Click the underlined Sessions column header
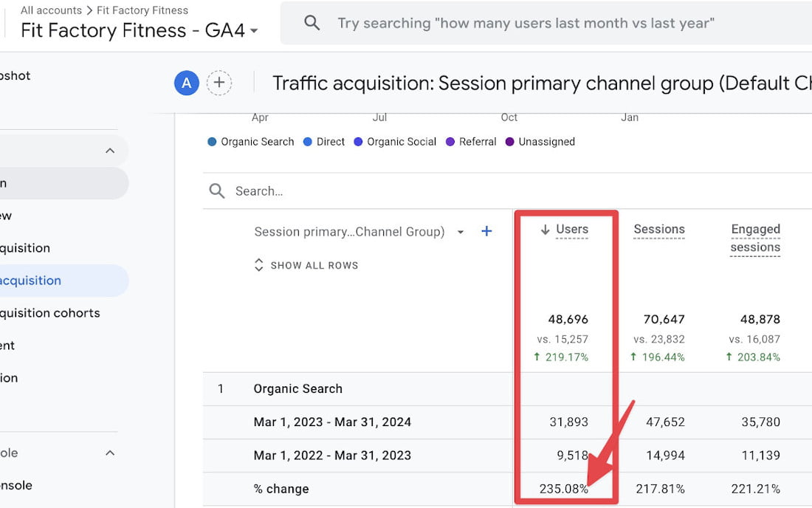The image size is (812, 508). tap(659, 230)
